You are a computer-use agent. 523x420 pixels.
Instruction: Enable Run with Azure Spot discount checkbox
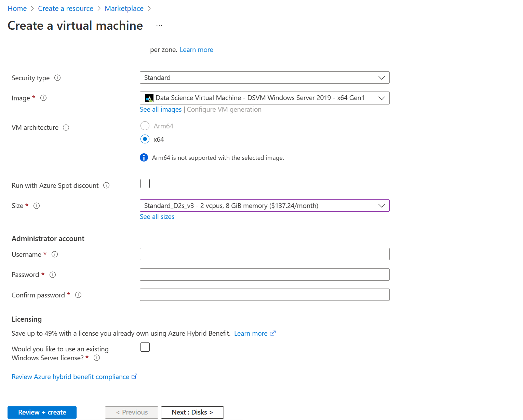145,183
